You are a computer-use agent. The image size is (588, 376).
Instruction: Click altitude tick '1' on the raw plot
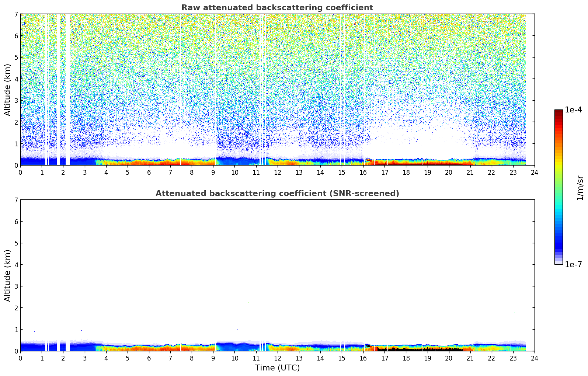(x=16, y=143)
